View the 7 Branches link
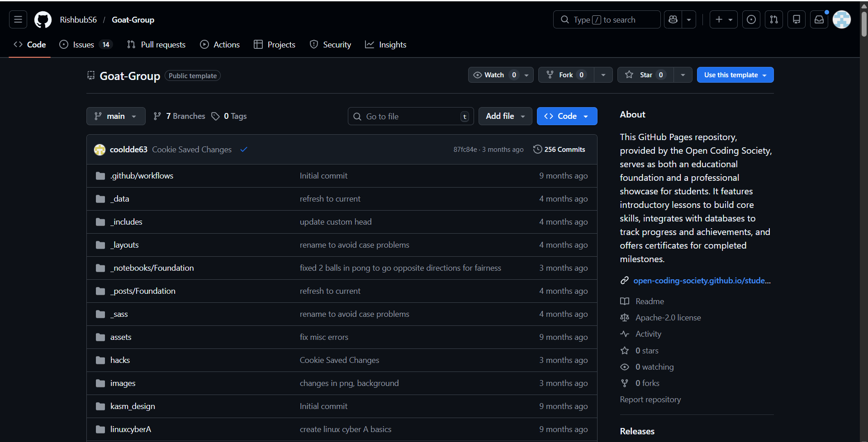This screenshot has height=442, width=868. (180, 116)
